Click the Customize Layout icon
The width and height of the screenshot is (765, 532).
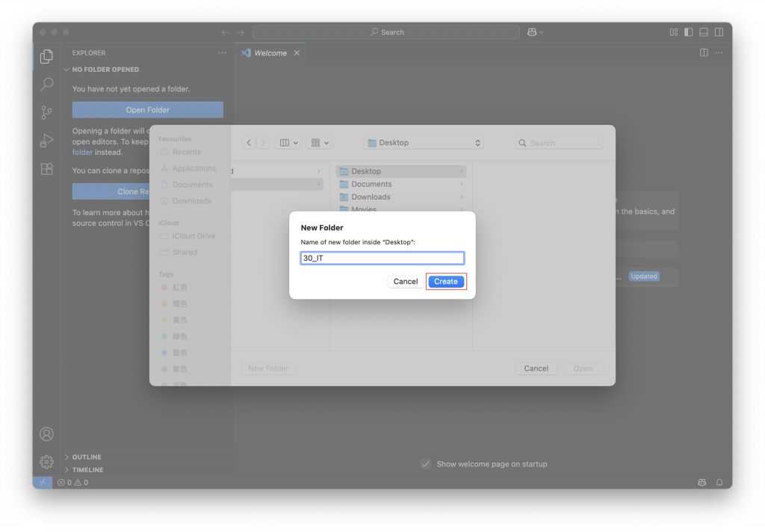[x=673, y=32]
